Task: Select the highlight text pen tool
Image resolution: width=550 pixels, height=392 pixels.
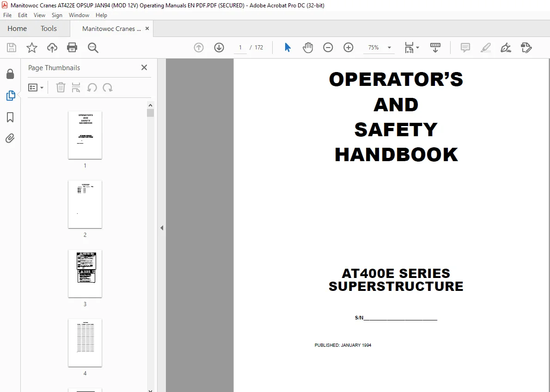Action: pos(485,48)
